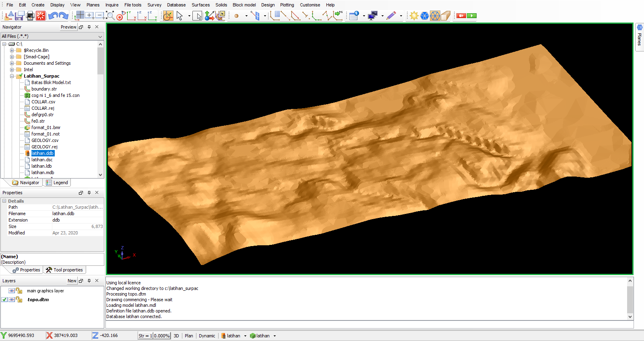Click the Print toolbar icon
The width and height of the screenshot is (644, 341).
pos(30,16)
